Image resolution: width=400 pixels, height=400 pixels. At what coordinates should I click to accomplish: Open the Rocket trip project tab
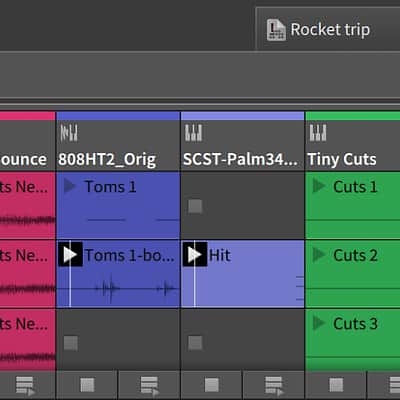tap(328, 30)
